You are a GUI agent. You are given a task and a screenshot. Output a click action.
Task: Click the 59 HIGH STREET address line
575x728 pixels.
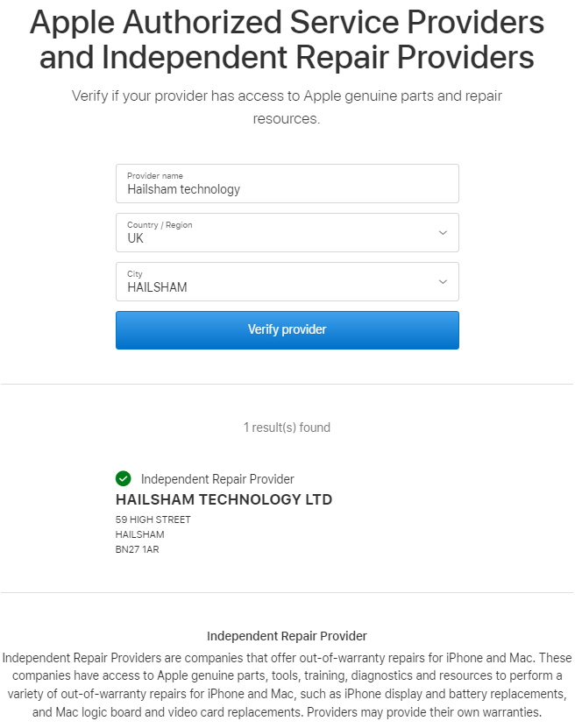click(153, 519)
